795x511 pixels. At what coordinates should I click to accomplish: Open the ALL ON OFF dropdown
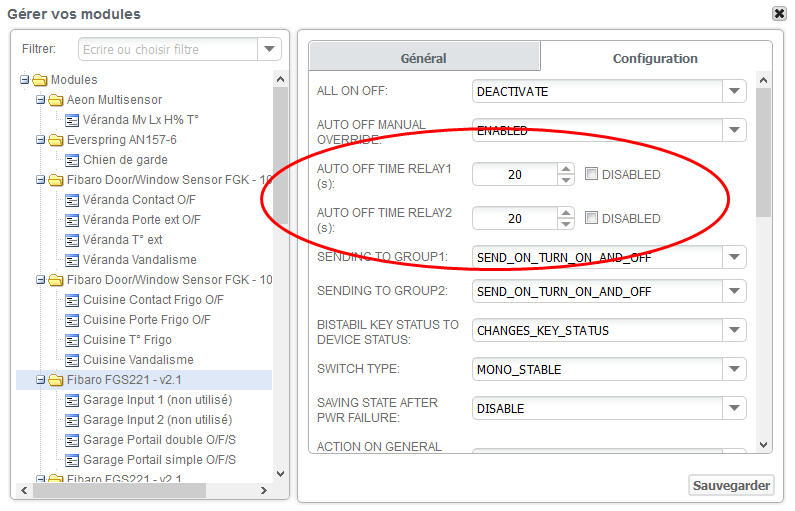click(x=735, y=91)
